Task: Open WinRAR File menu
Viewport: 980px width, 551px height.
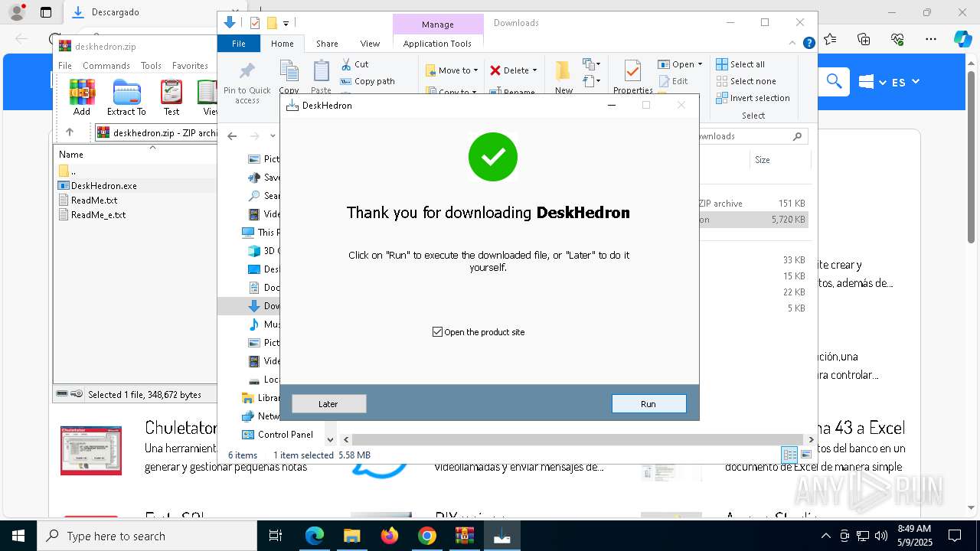Action: coord(65,66)
